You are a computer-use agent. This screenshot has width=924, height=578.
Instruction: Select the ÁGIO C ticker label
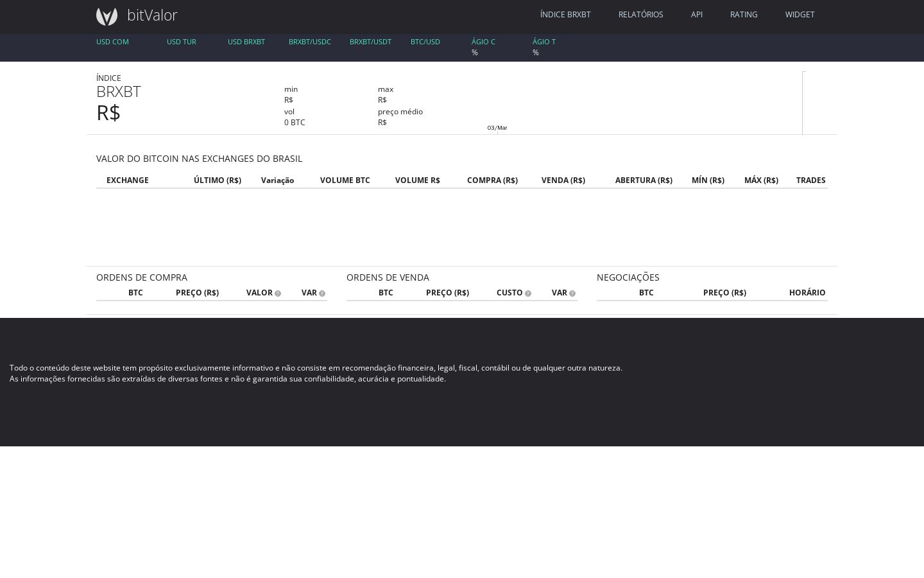coord(483,42)
